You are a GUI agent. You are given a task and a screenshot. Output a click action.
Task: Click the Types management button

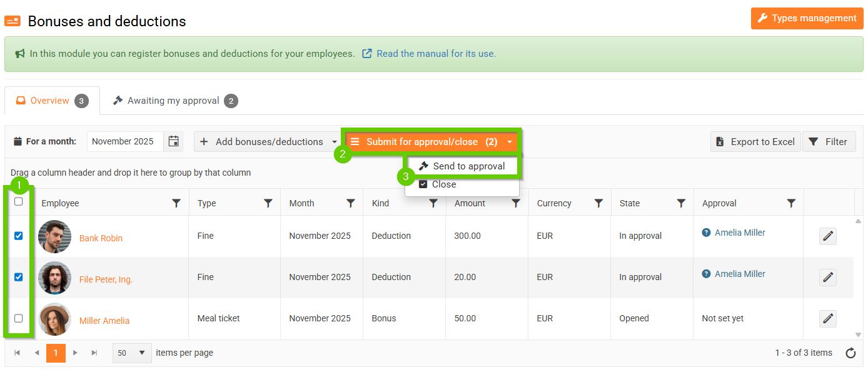coord(807,18)
